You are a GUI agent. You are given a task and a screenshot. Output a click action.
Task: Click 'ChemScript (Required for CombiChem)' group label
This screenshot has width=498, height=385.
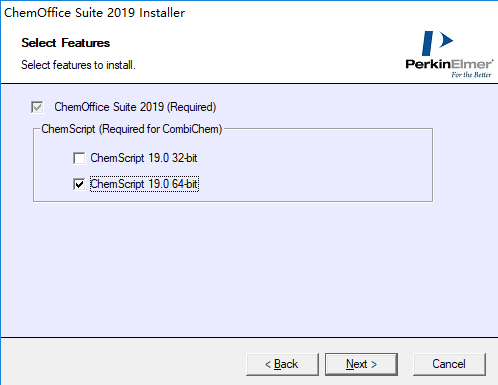click(x=132, y=129)
